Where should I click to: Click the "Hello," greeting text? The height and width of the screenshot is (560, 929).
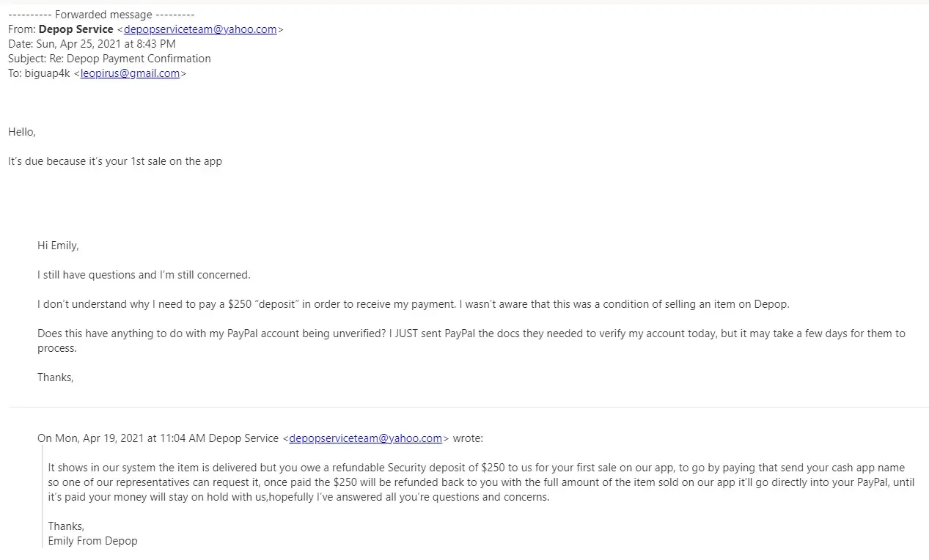(22, 132)
